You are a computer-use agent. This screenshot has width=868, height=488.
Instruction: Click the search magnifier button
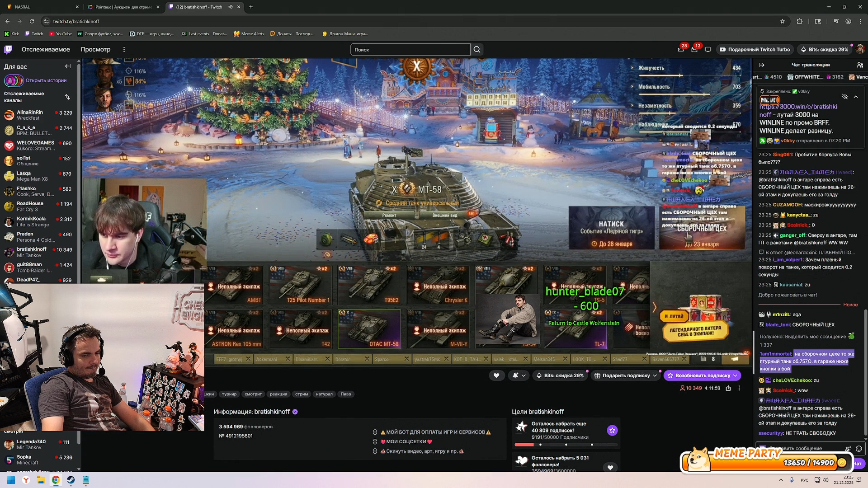477,50
